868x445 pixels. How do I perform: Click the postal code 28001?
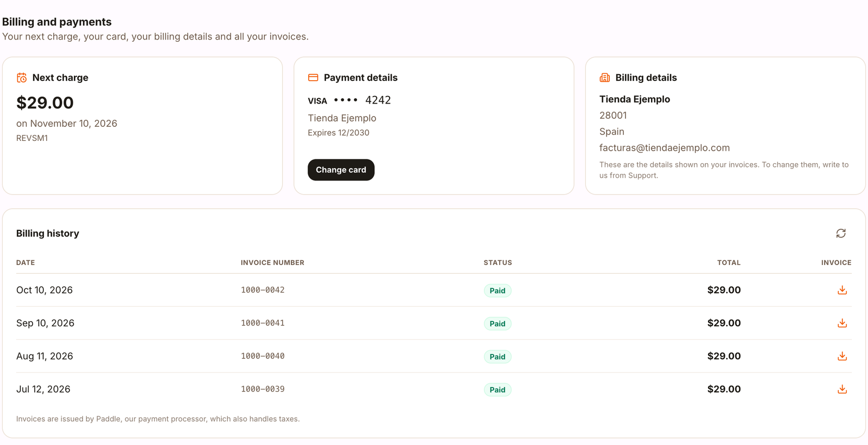[613, 115]
